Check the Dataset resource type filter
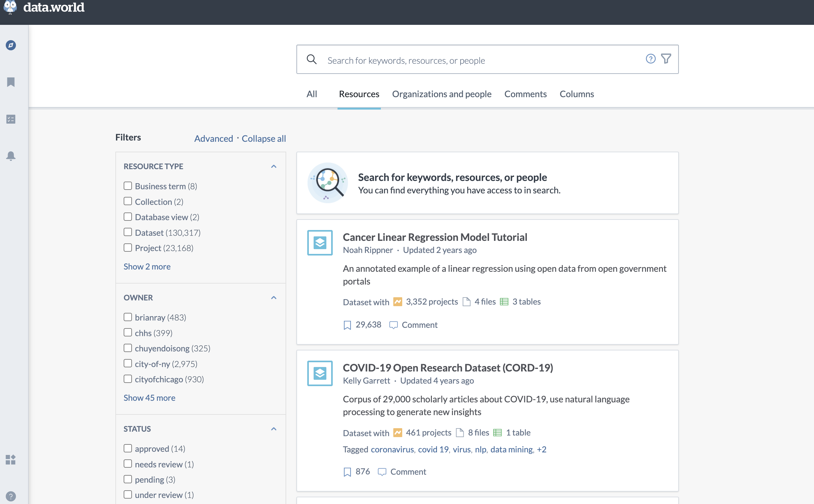Screen dimensions: 814x504 (128, 232)
